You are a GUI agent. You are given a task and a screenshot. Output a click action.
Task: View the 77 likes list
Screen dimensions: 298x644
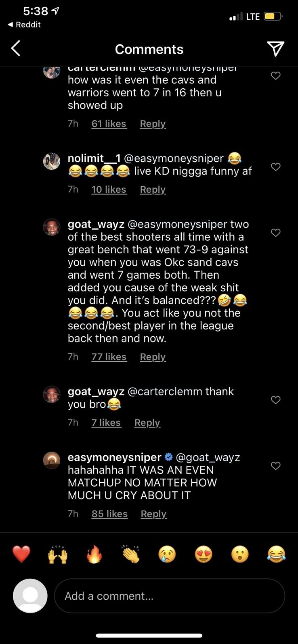pos(109,357)
